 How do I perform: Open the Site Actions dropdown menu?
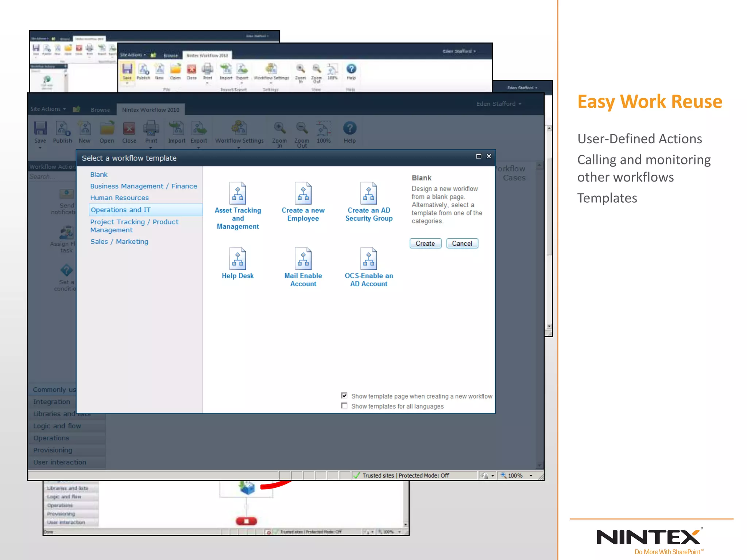click(48, 109)
